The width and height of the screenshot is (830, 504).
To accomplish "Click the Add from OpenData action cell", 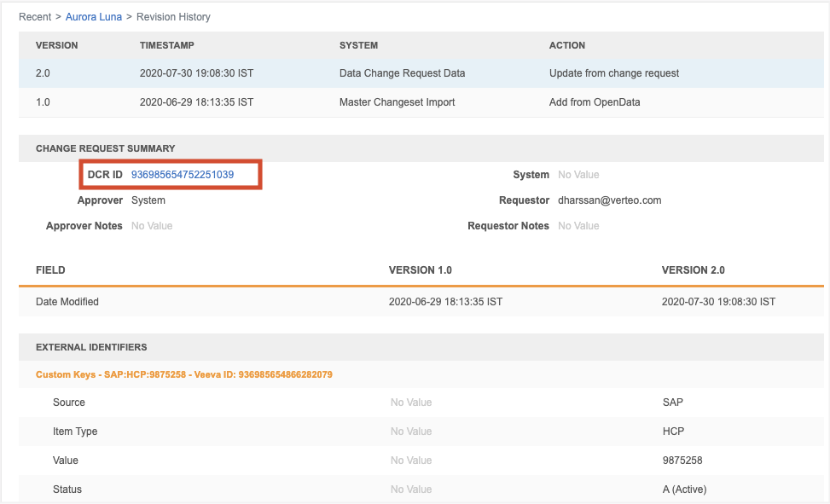I will tap(595, 102).
